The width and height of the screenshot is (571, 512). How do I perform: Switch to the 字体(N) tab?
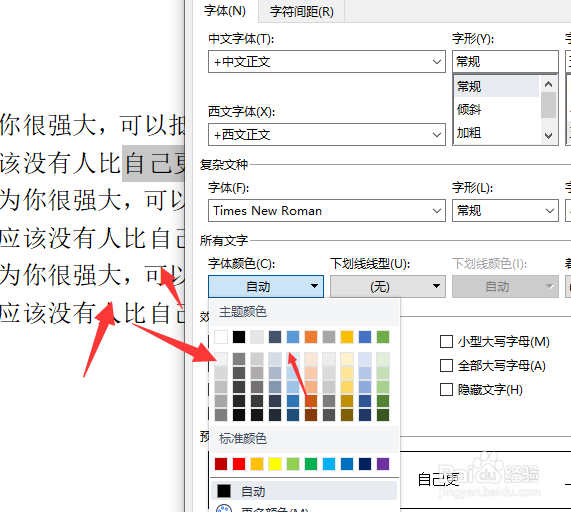225,11
